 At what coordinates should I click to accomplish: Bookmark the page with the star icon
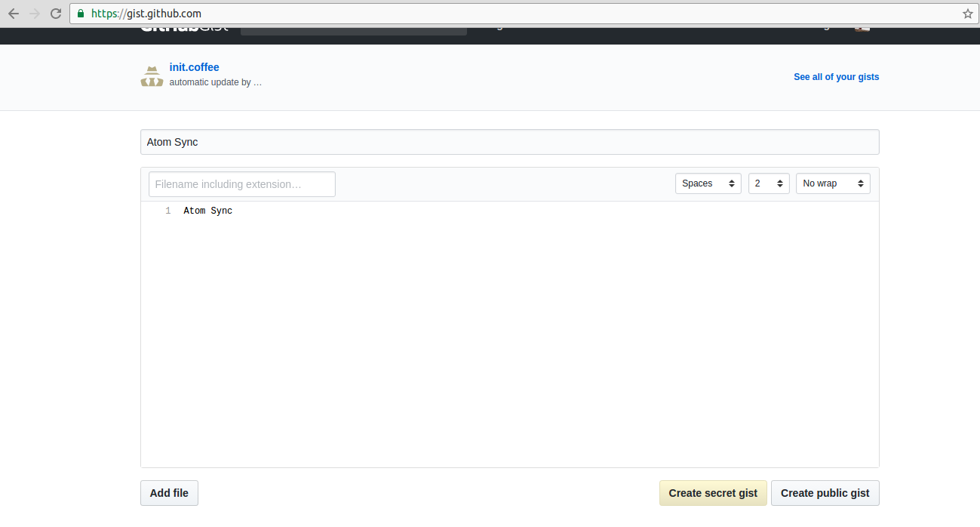click(968, 14)
